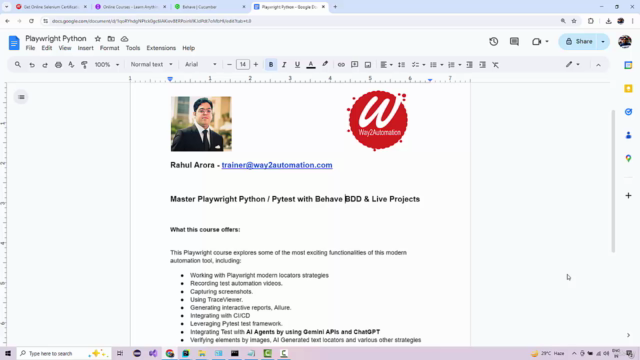This screenshot has width=640, height=360.
Task: Open the search menus magnifier
Action: click(x=18, y=64)
